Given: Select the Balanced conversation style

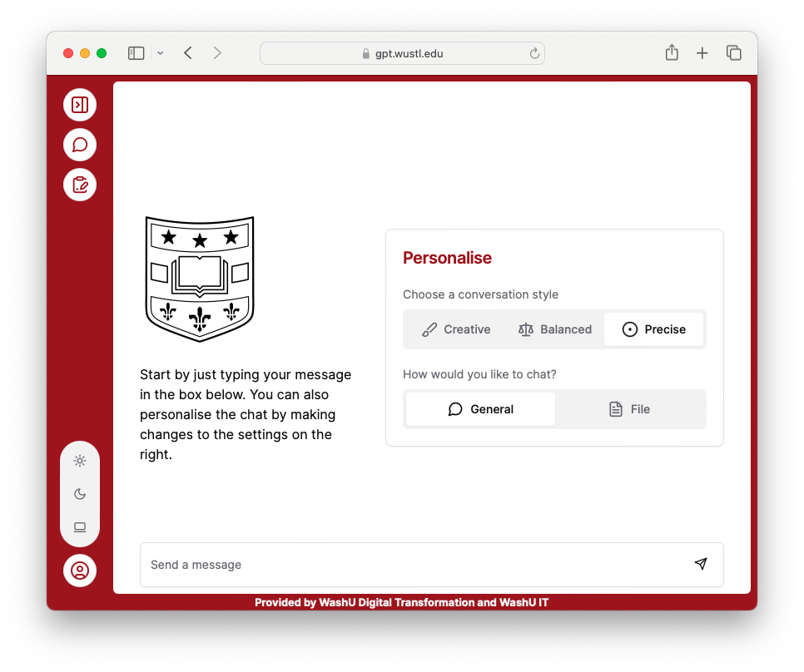Looking at the screenshot, I should point(555,329).
